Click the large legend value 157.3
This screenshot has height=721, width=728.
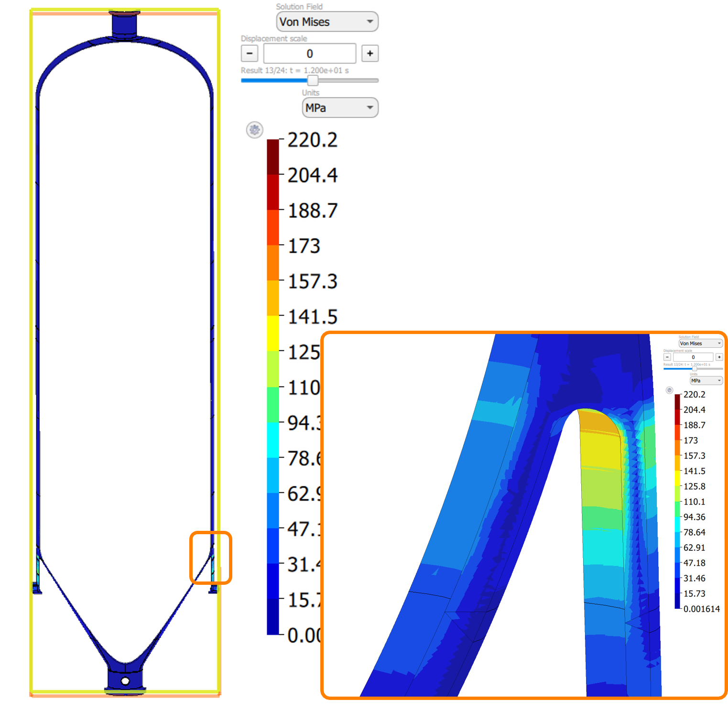click(313, 281)
